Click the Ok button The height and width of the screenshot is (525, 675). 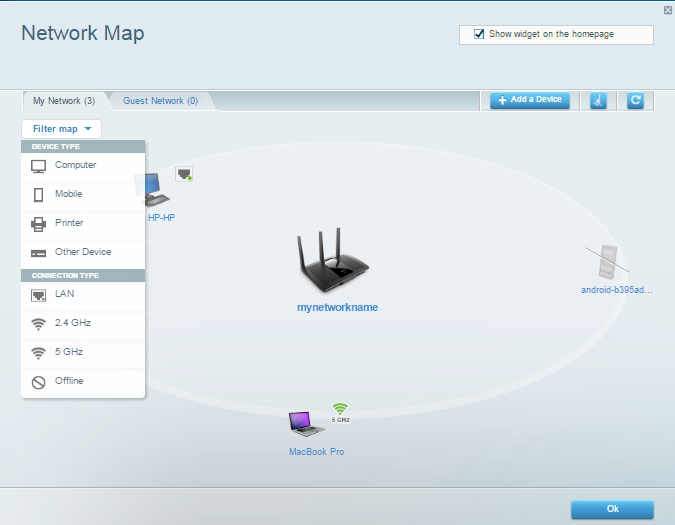[612, 509]
